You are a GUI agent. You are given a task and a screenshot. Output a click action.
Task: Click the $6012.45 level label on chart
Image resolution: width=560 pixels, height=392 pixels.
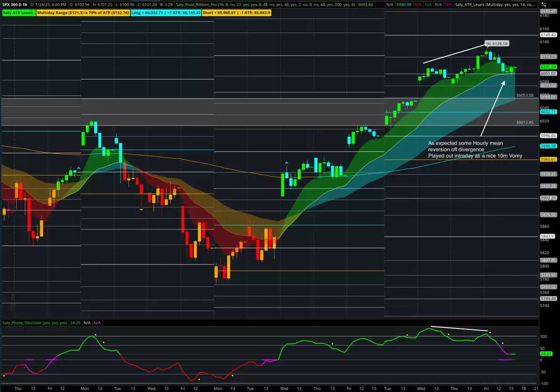(525, 122)
